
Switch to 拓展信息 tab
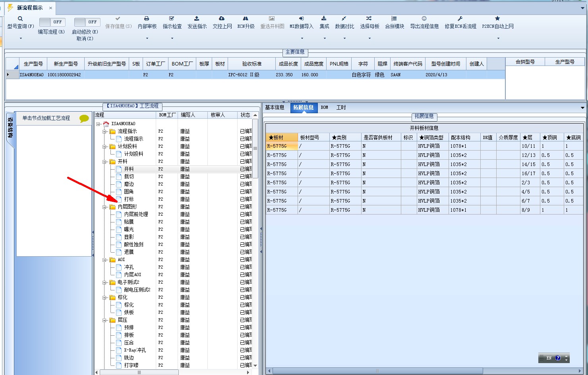click(x=304, y=108)
